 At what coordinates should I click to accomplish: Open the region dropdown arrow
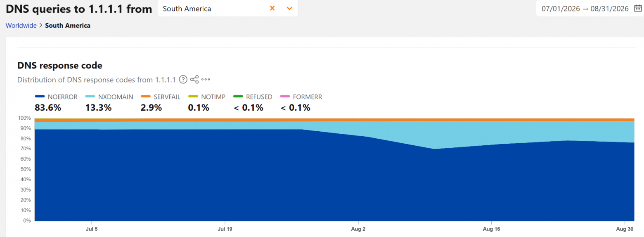[x=289, y=9]
